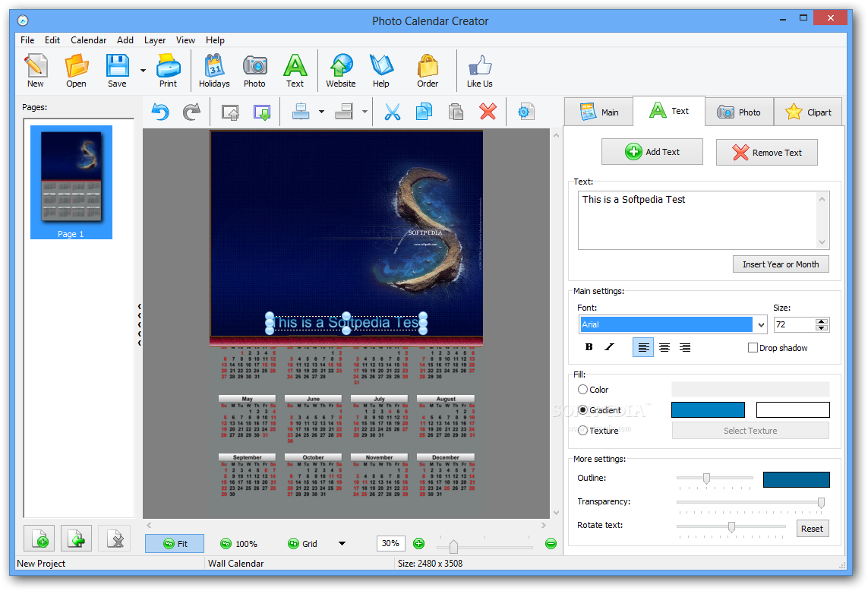
Task: Choose the Texture fill option
Action: (583, 431)
